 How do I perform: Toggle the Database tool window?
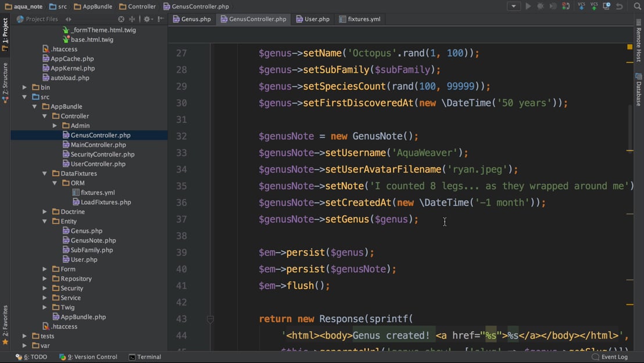(638, 90)
